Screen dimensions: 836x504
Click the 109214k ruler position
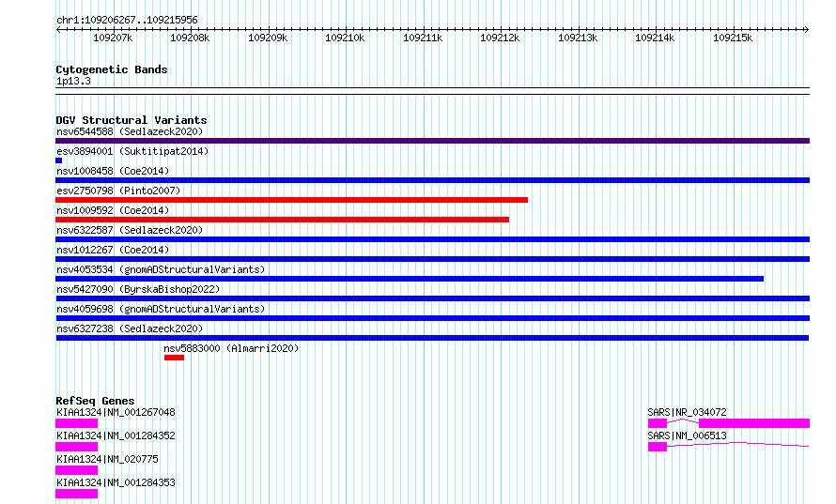tap(655, 38)
